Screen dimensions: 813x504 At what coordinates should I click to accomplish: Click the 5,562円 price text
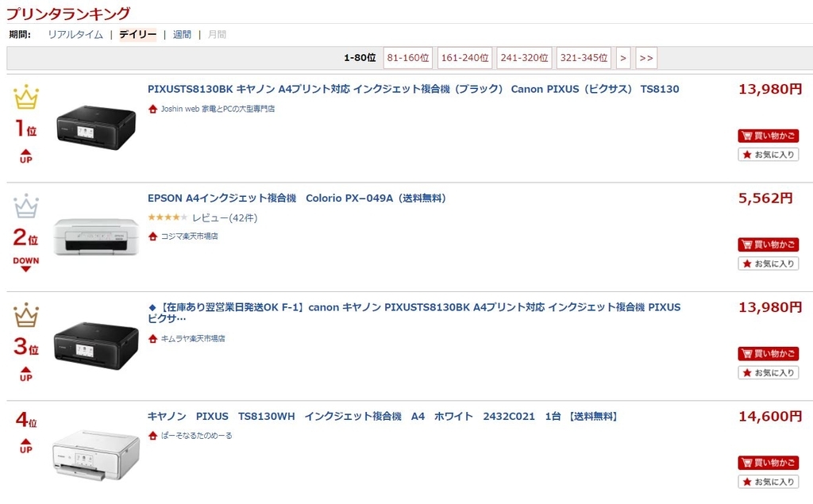(765, 198)
